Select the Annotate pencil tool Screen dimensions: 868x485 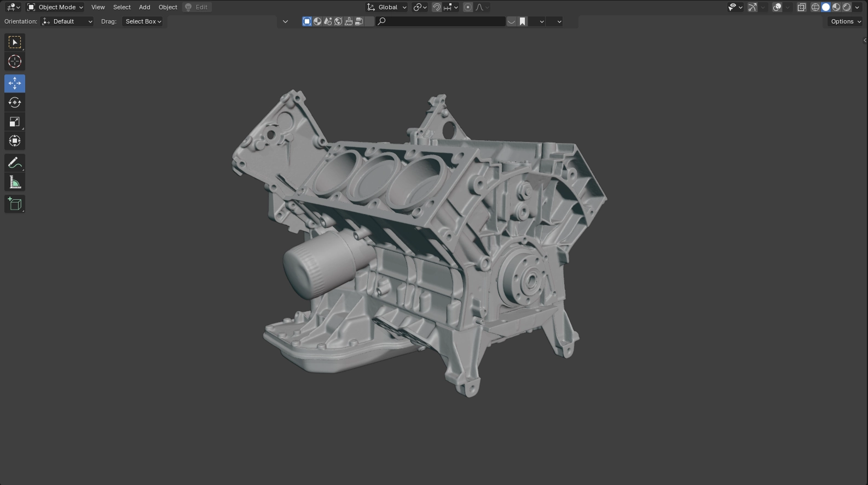pos(15,163)
